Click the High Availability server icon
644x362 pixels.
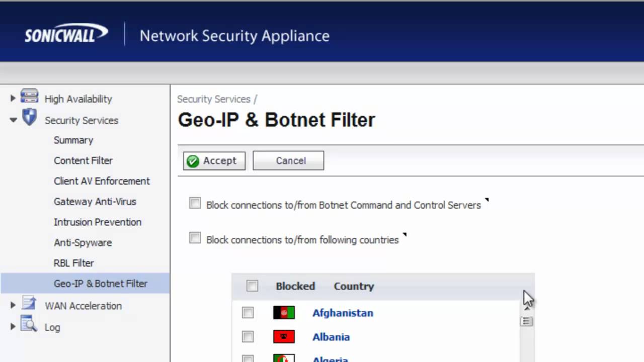29,97
